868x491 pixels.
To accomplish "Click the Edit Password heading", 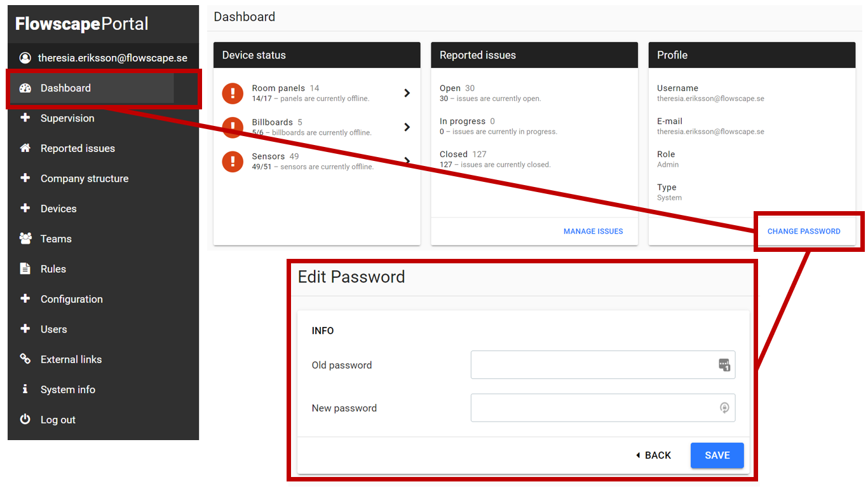I will [351, 277].
